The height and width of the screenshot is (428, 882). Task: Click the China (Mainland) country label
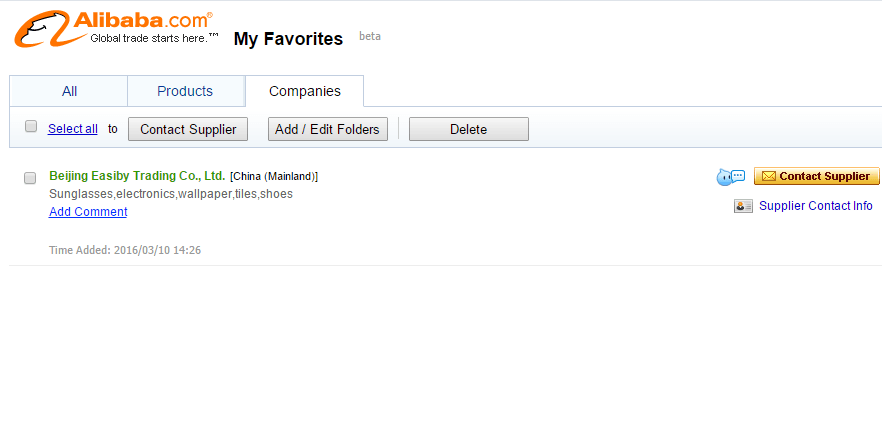click(274, 177)
